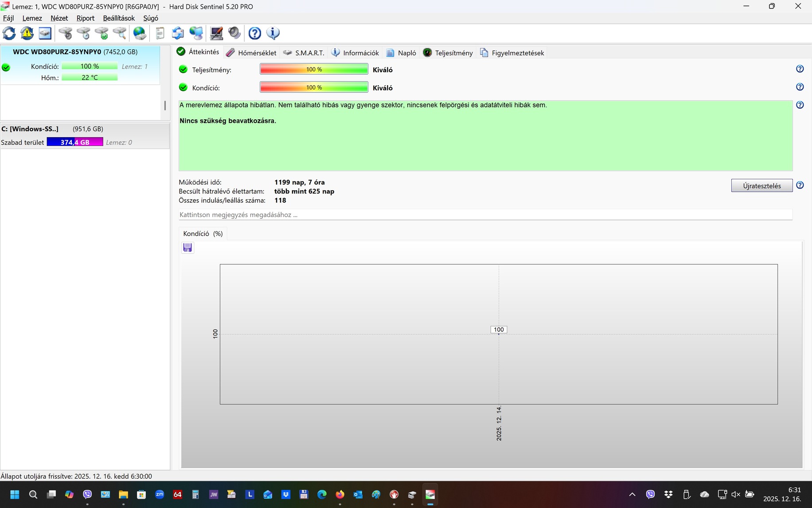This screenshot has width=812, height=508.
Task: Click the globe and monitor network icon
Action: (x=196, y=33)
